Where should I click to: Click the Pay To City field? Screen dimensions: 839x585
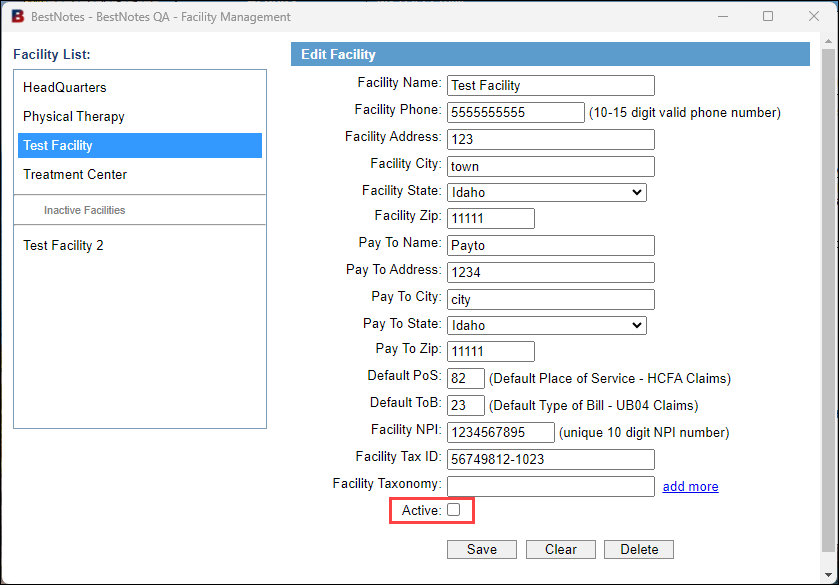551,300
